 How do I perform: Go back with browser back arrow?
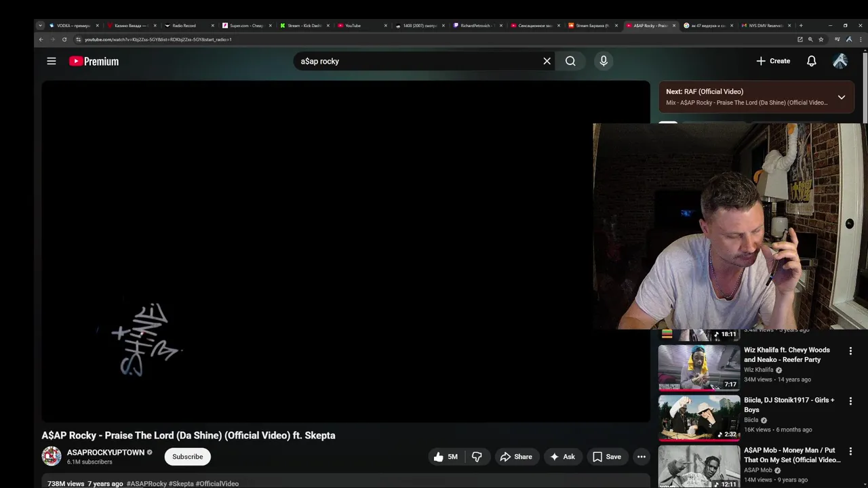[x=41, y=39]
